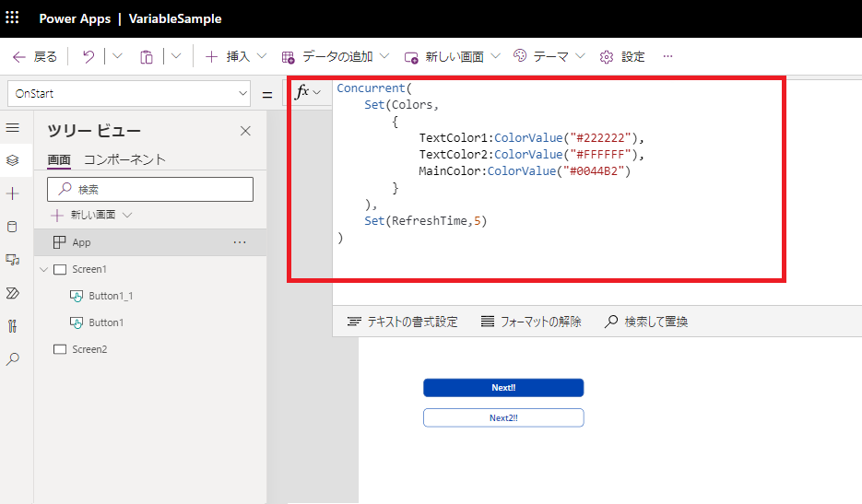Open the 挿入 insert menu
Image resolution: width=862 pixels, height=504 pixels.
pos(236,56)
